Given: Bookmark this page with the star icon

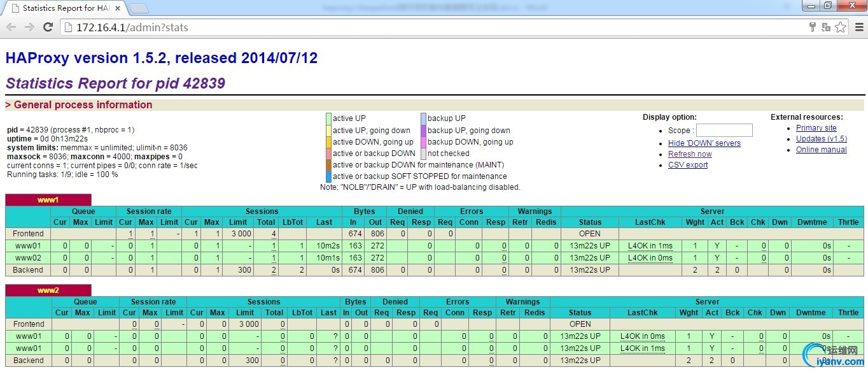Looking at the screenshot, I should pos(841,27).
